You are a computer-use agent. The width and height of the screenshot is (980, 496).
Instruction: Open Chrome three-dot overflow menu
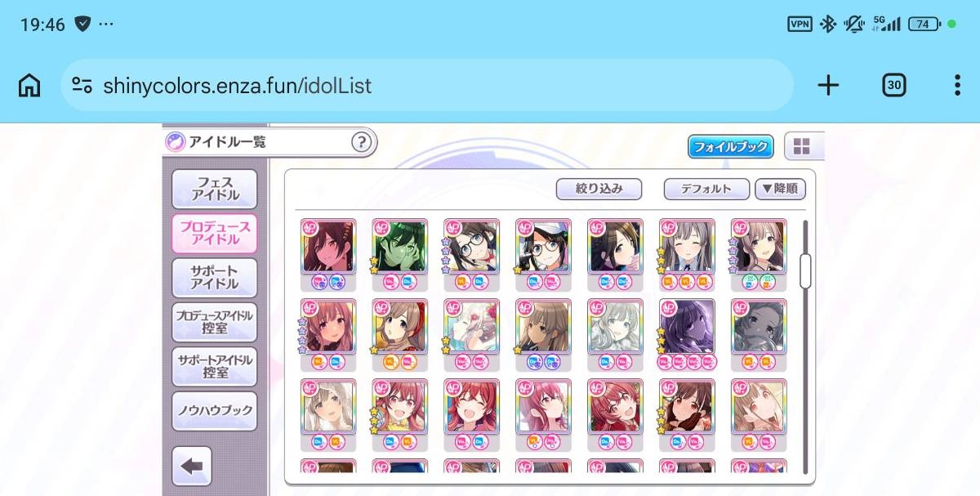click(957, 85)
